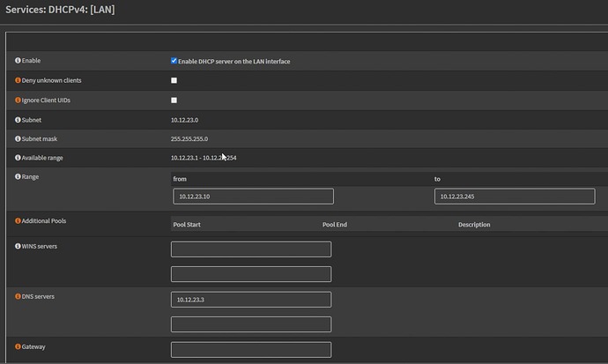608x364 pixels.
Task: Click the help icon for Additional Pools
Action: click(19, 220)
